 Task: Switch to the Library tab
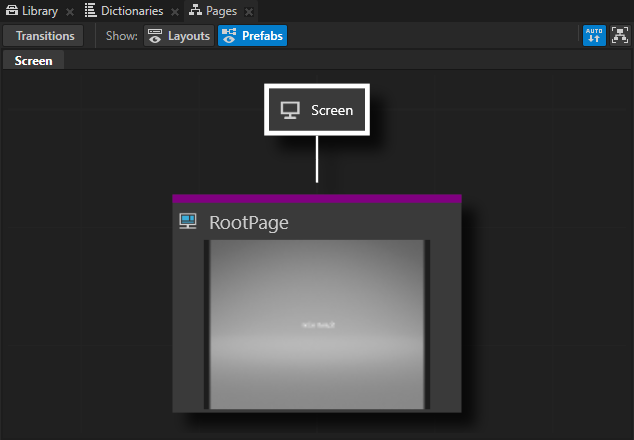(39, 11)
